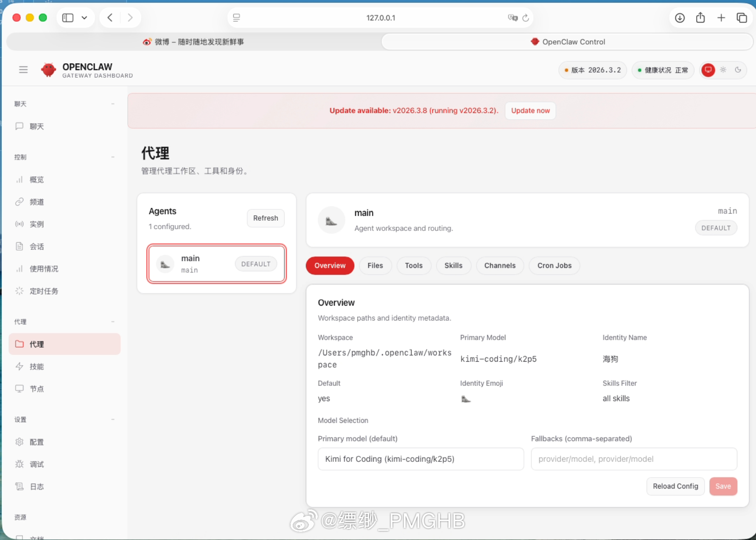756x540 pixels.
Task: Switch to the Cron Jobs tab
Action: click(554, 265)
